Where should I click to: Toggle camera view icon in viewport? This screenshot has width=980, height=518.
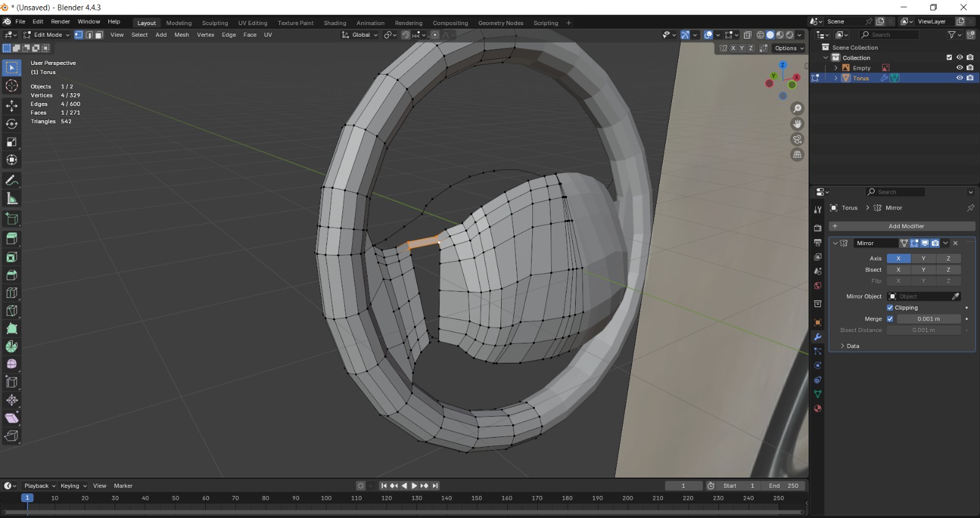click(797, 139)
